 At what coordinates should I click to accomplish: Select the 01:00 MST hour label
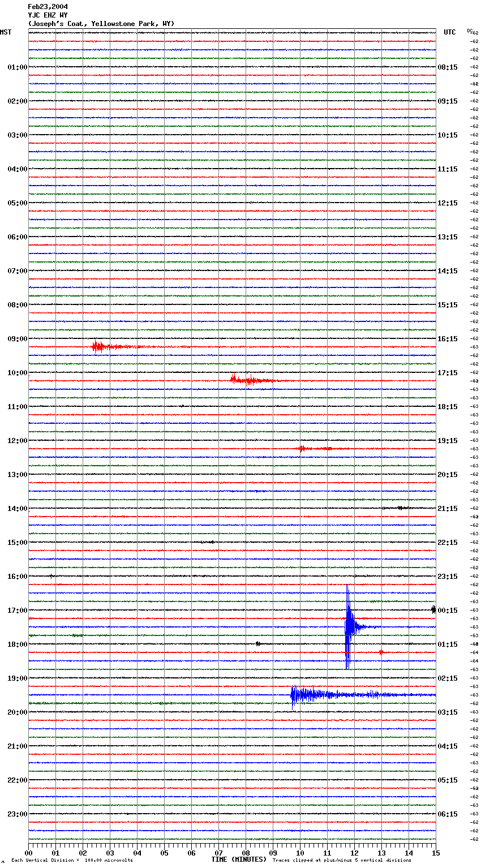coord(17,67)
